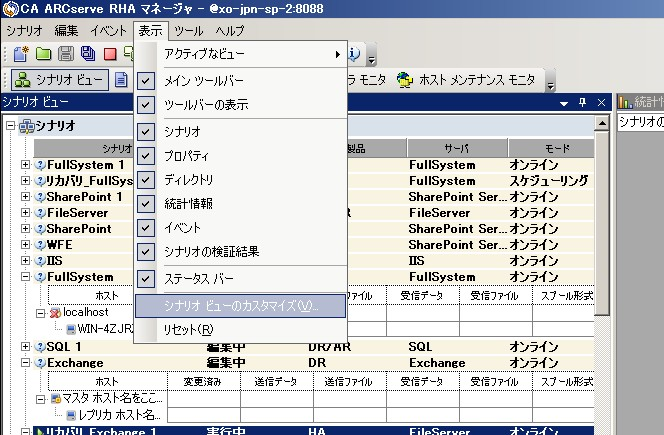Click the サーバ column header
664x435 pixels.
(x=457, y=149)
